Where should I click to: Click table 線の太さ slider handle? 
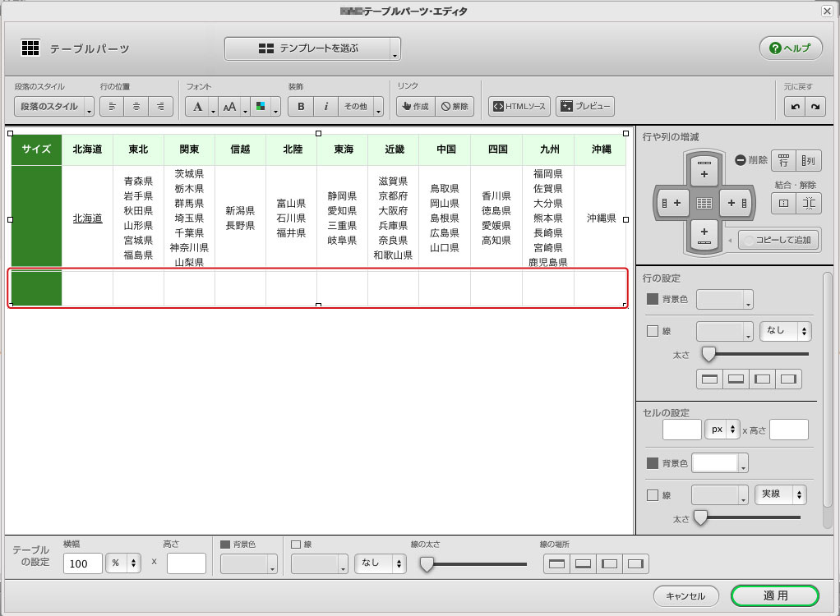coord(427,564)
